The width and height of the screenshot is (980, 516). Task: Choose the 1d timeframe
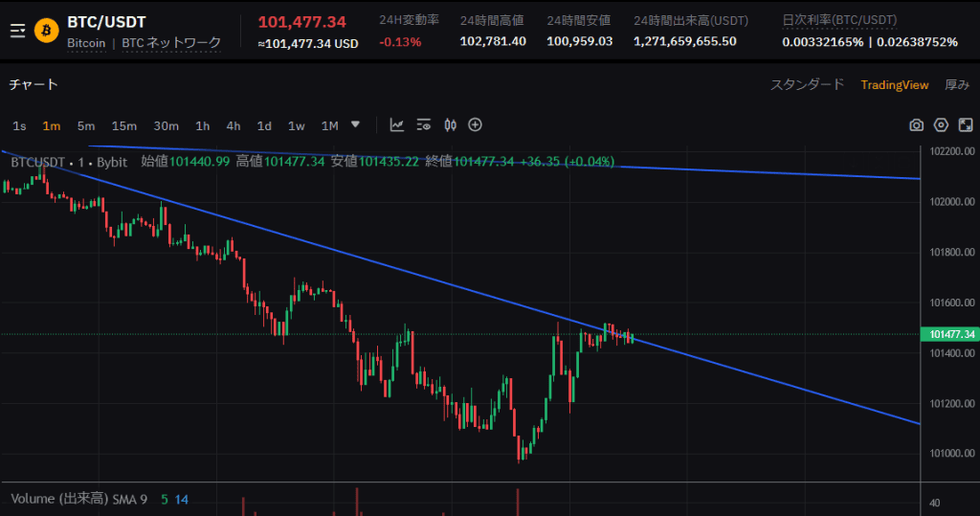point(264,125)
